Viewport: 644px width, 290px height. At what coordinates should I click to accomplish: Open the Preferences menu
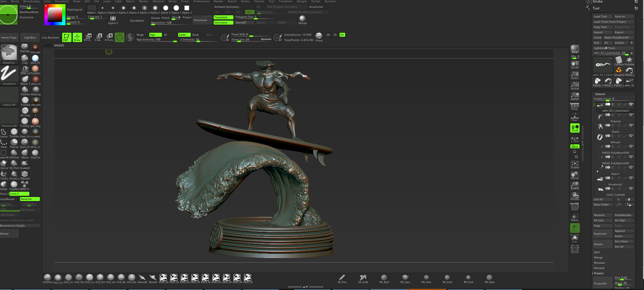pyautogui.click(x=201, y=1)
